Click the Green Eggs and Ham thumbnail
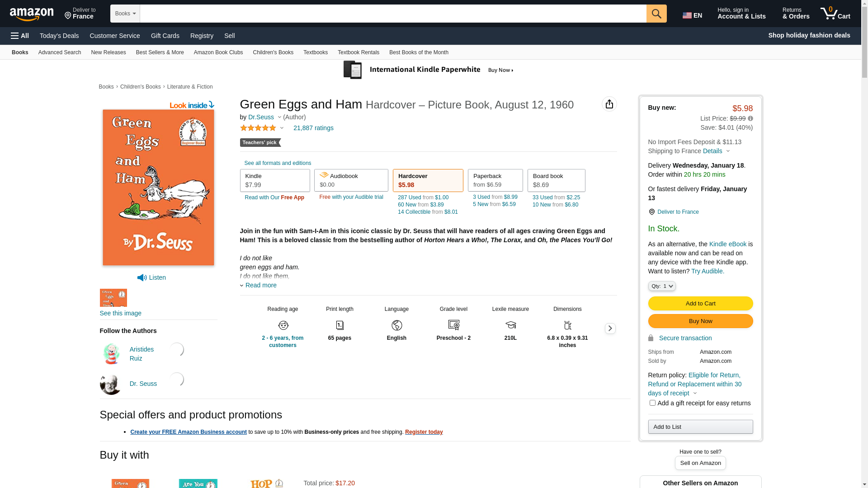The width and height of the screenshot is (868, 488). pyautogui.click(x=113, y=298)
